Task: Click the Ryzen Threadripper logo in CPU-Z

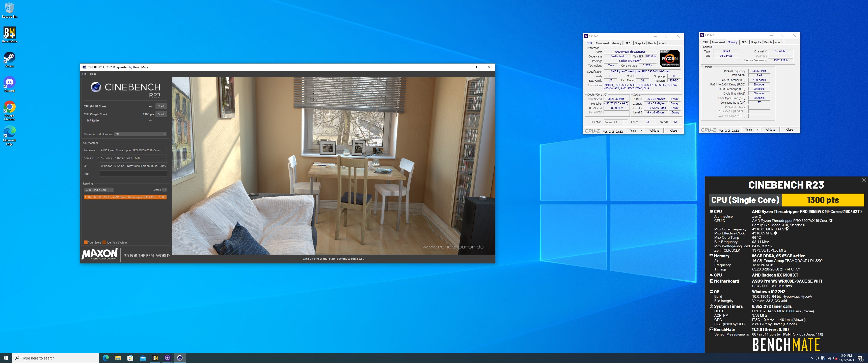Action: pos(669,58)
